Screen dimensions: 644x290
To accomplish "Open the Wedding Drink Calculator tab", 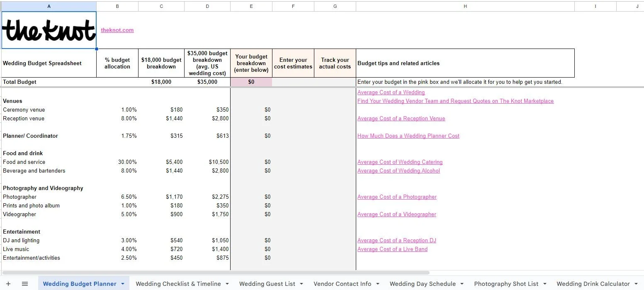I will [593, 284].
